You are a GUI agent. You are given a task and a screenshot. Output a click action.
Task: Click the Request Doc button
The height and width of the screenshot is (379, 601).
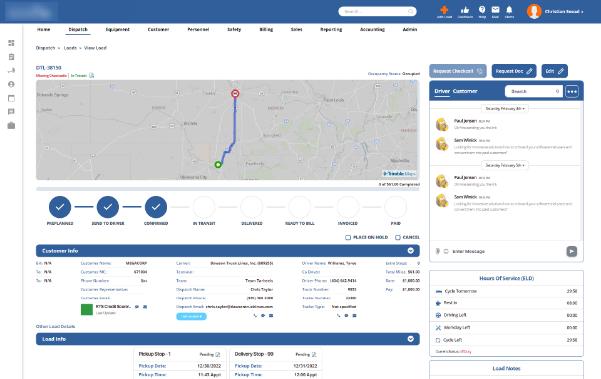coord(514,71)
